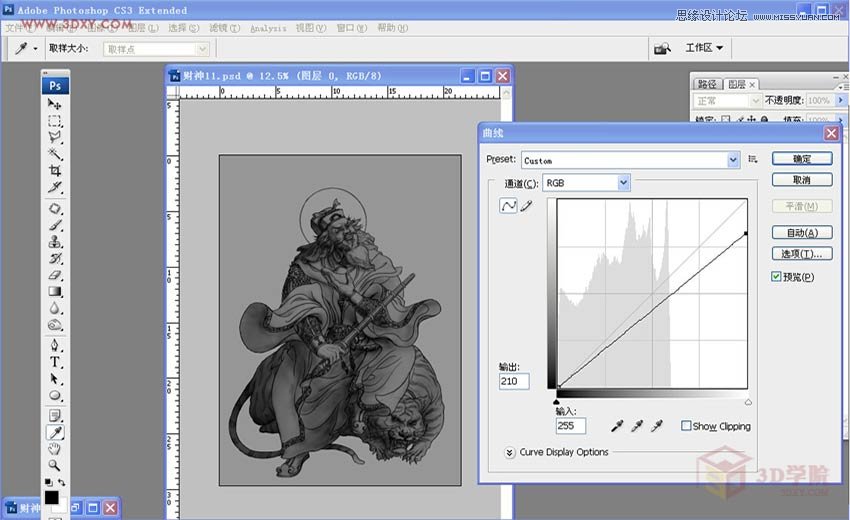Image resolution: width=850 pixels, height=520 pixels.
Task: Open the 选择(S) menu
Action: tap(183, 28)
